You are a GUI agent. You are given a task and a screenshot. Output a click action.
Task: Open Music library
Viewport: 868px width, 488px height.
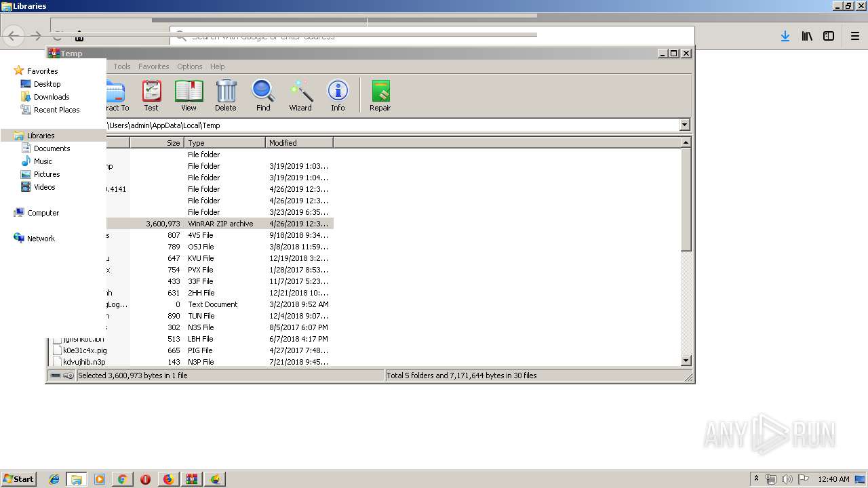tap(43, 161)
